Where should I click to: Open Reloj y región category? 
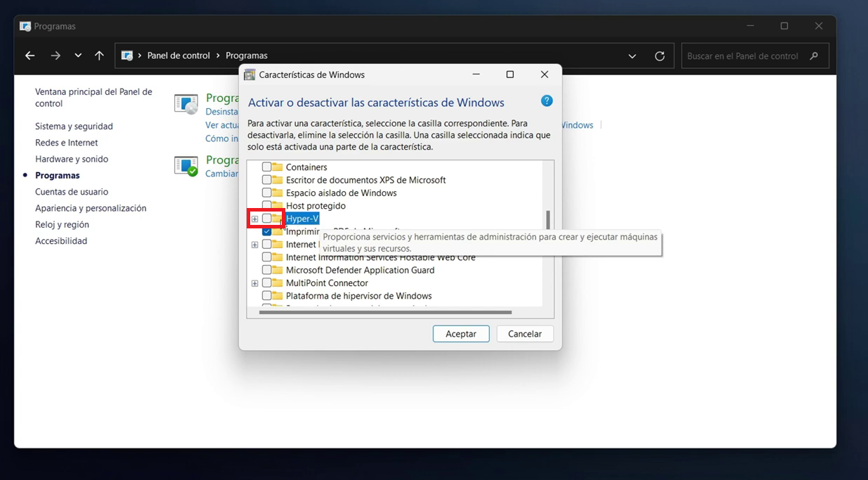63,224
